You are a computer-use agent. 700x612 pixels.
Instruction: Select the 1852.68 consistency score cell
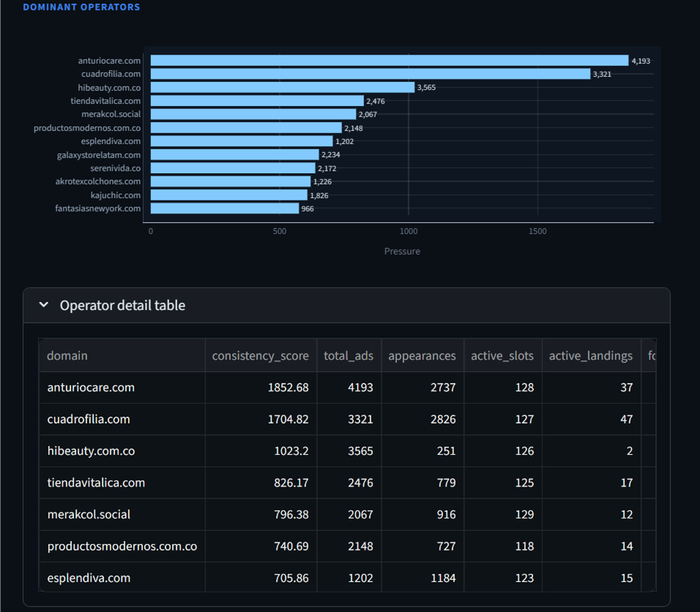coord(288,388)
